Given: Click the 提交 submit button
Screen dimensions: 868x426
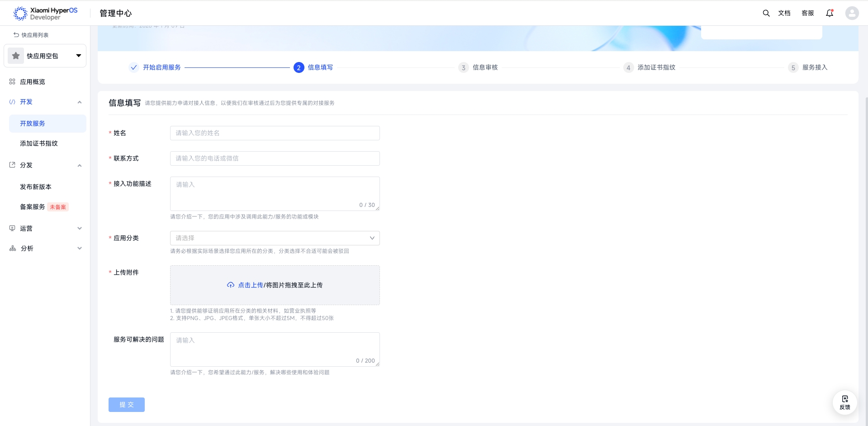Looking at the screenshot, I should pyautogui.click(x=127, y=405).
